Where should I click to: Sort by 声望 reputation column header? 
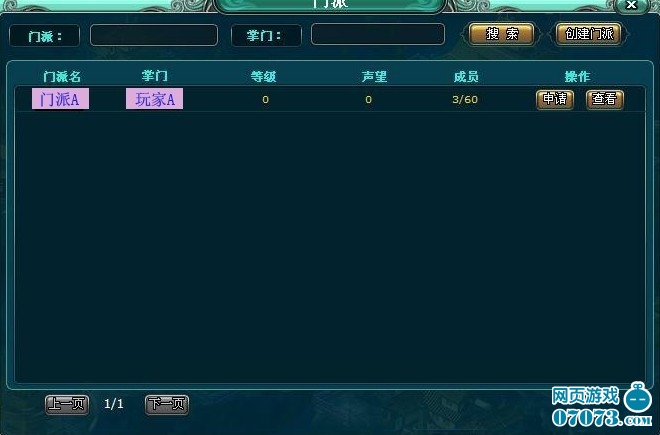pyautogui.click(x=374, y=77)
